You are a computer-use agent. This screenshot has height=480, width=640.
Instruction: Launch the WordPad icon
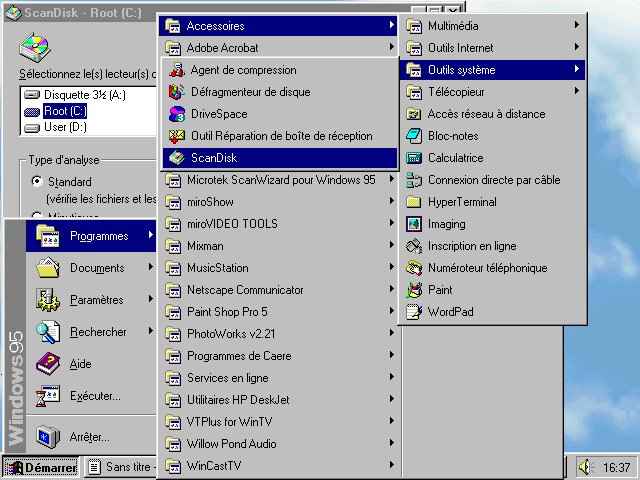coord(414,312)
